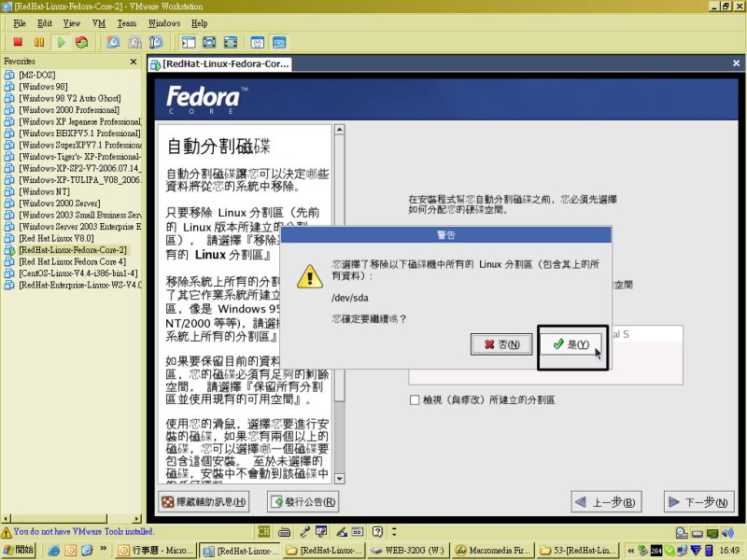The width and height of the screenshot is (747, 560).
Task: Click the green Power On play icon
Action: [61, 42]
